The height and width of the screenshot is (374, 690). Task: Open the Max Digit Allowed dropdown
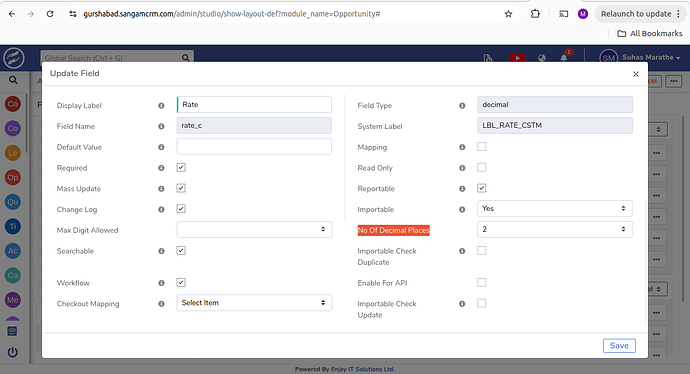pos(254,229)
